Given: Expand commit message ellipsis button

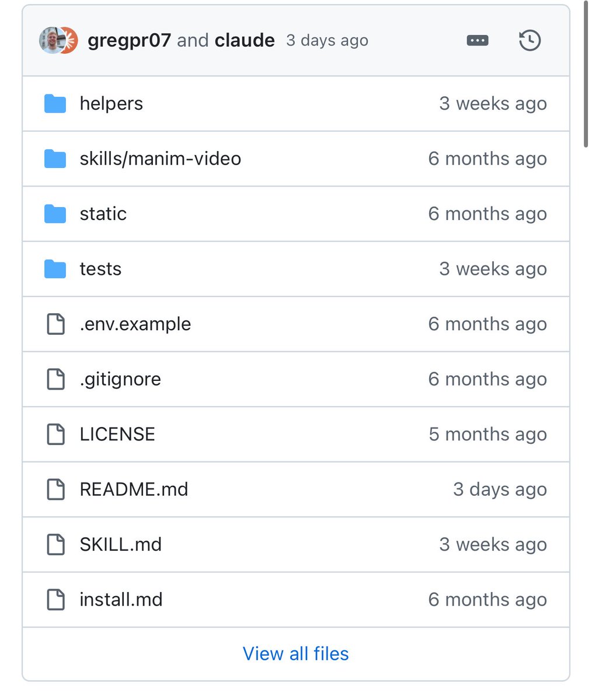Looking at the screenshot, I should (x=478, y=41).
